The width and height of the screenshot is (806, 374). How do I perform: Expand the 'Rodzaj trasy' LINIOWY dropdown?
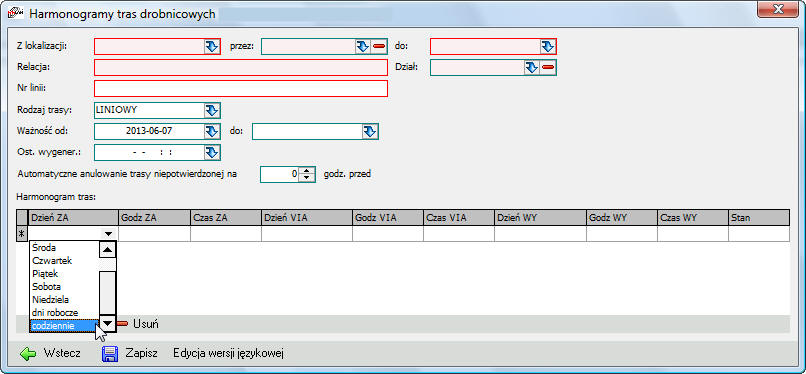click(212, 110)
